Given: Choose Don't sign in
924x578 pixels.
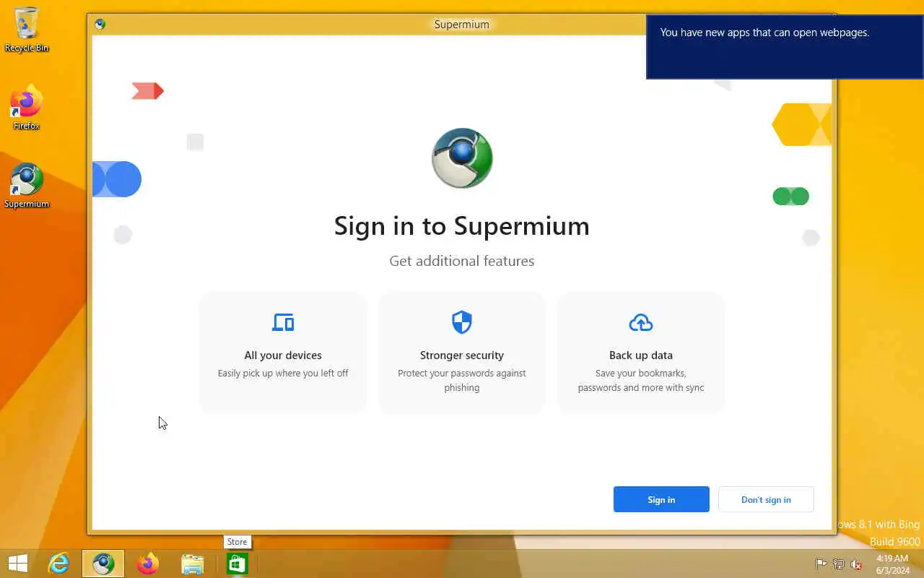Looking at the screenshot, I should click(x=766, y=499).
